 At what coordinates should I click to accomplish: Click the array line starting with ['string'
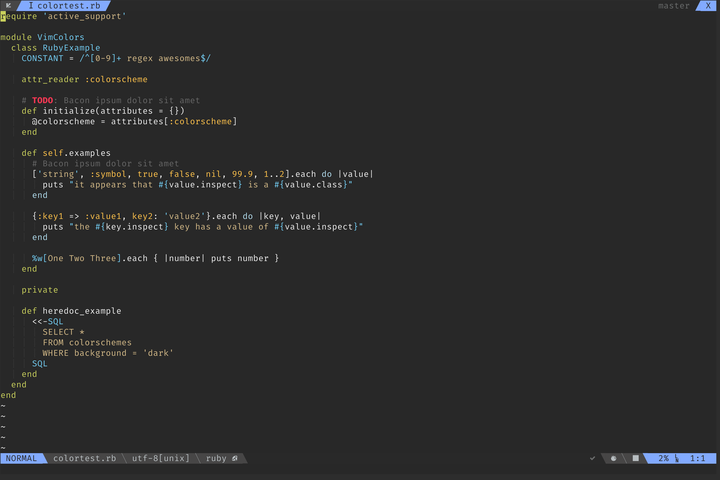click(202, 174)
